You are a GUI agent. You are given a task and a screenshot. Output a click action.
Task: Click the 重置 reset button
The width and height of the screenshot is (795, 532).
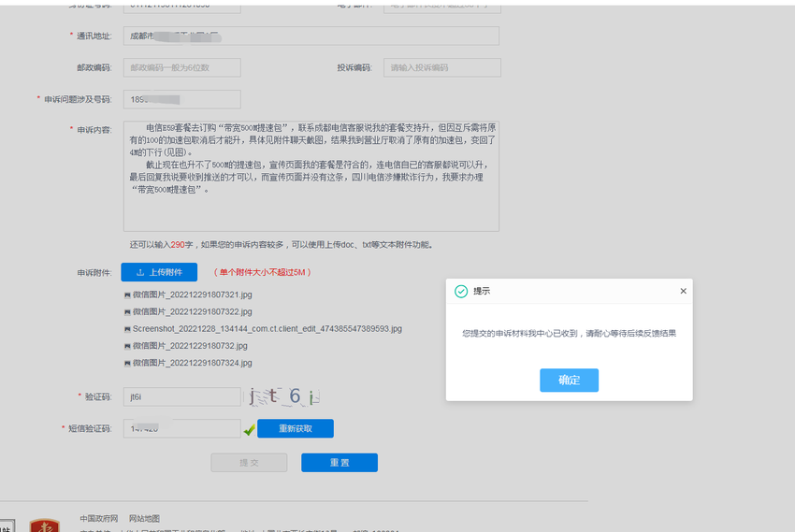click(340, 463)
